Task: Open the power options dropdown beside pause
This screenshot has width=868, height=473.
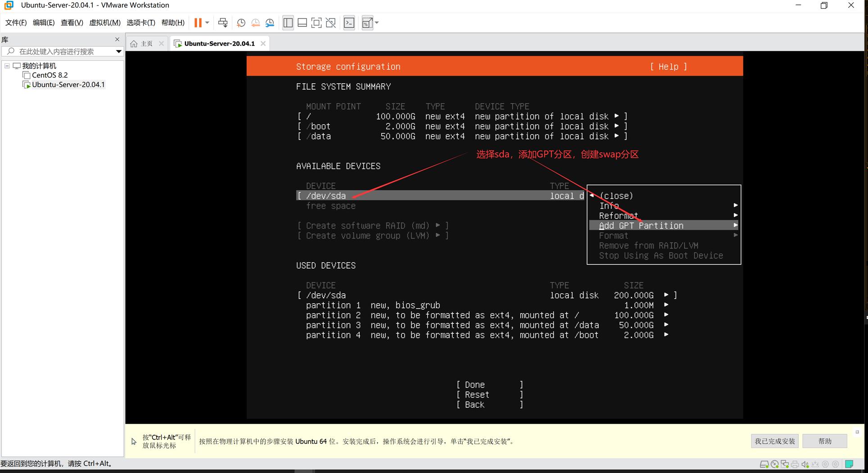Action: click(207, 23)
